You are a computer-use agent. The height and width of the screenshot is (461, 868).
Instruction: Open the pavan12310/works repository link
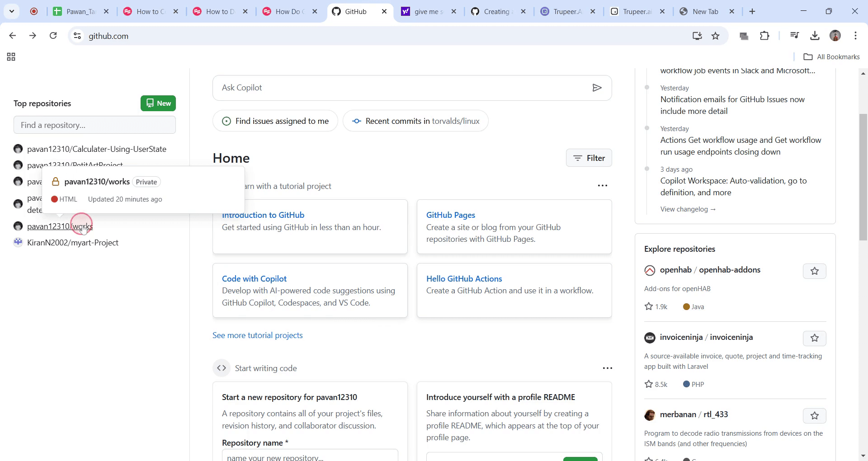(60, 226)
